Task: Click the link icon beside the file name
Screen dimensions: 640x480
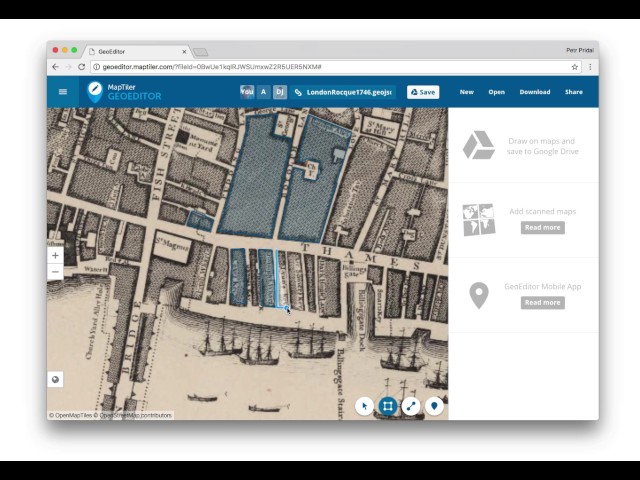Action: click(298, 92)
